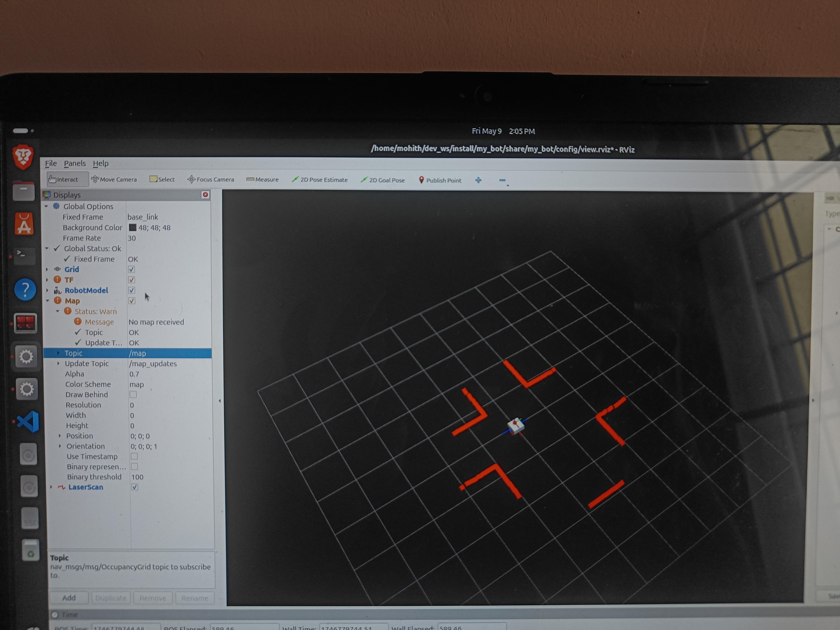Image resolution: width=840 pixels, height=630 pixels.
Task: Click the blue plus add-tool icon
Action: pyautogui.click(x=478, y=180)
